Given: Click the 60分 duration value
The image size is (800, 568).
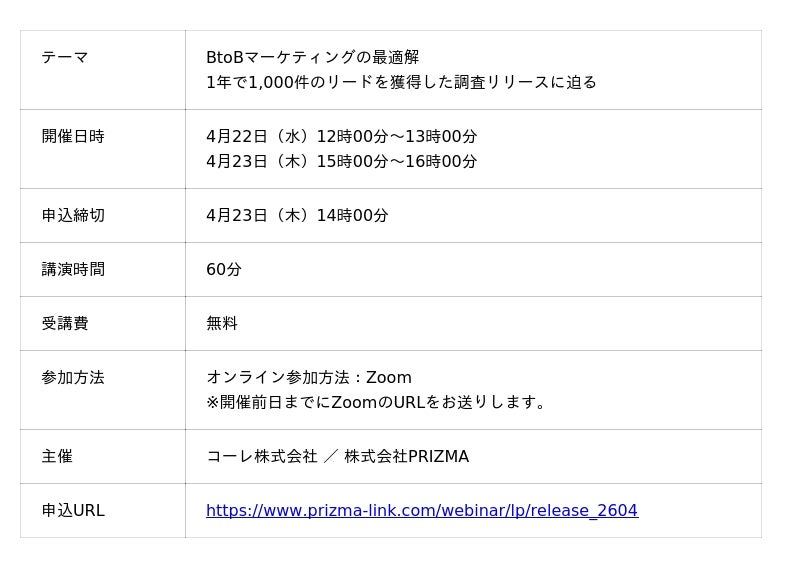Looking at the screenshot, I should (224, 270).
